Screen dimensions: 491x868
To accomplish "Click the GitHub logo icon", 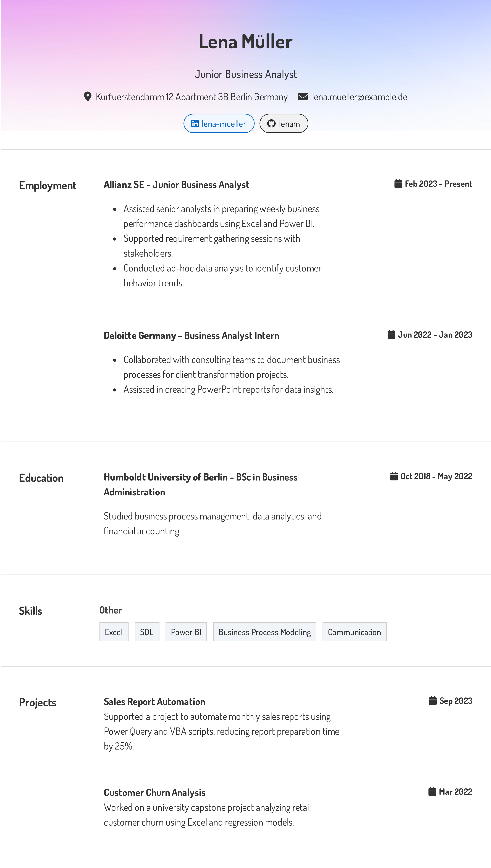I will point(271,123).
